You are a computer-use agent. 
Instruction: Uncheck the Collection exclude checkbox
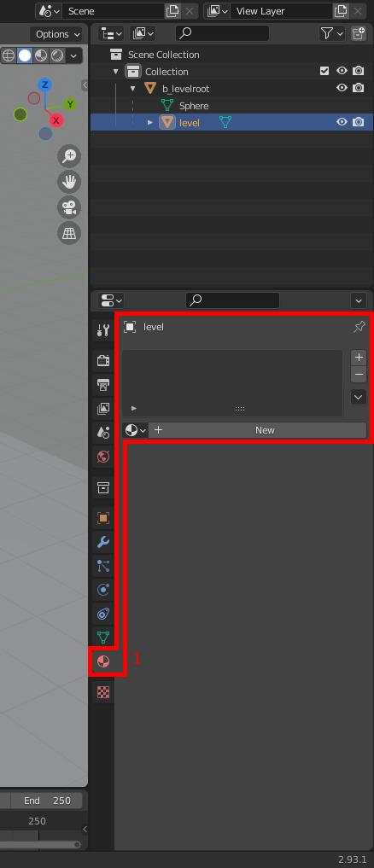tap(324, 71)
